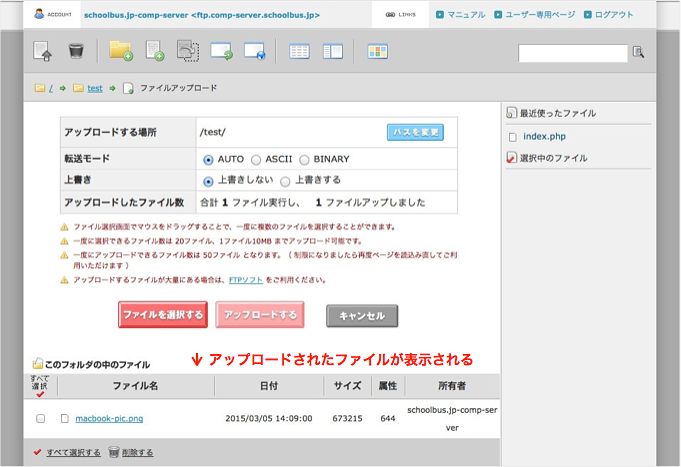Click the monitor with globe icon
The image size is (681, 467).
(255, 51)
